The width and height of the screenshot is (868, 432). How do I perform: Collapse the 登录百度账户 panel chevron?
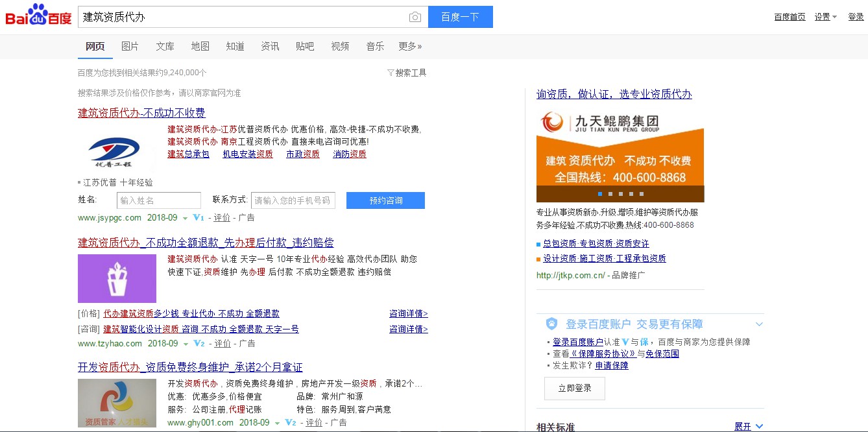click(x=759, y=324)
